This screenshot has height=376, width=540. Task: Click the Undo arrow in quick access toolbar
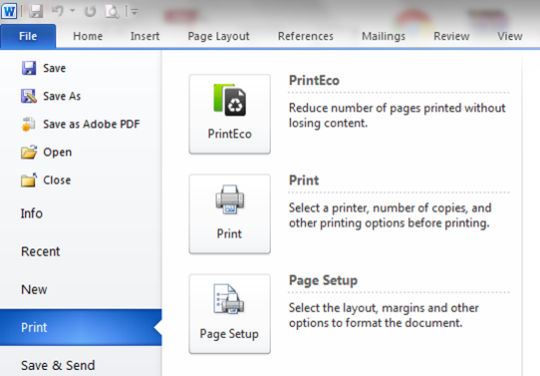(58, 11)
